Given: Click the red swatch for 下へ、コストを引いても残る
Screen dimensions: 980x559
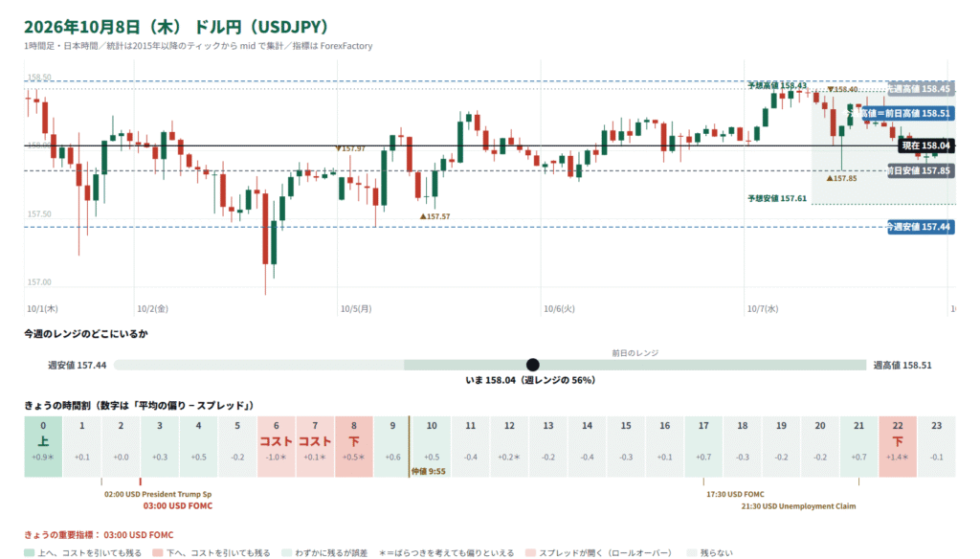Looking at the screenshot, I should tap(158, 552).
